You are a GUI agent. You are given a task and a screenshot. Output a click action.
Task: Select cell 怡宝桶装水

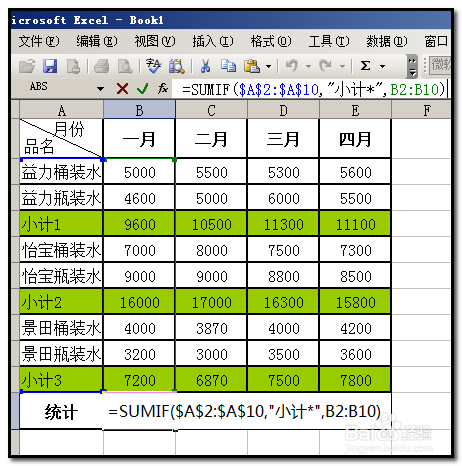click(x=61, y=250)
